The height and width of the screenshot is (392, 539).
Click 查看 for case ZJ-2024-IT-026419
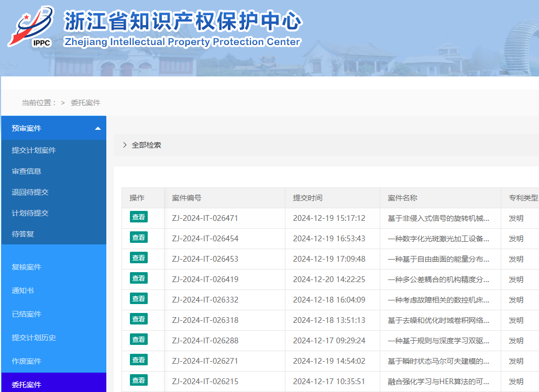click(x=139, y=278)
